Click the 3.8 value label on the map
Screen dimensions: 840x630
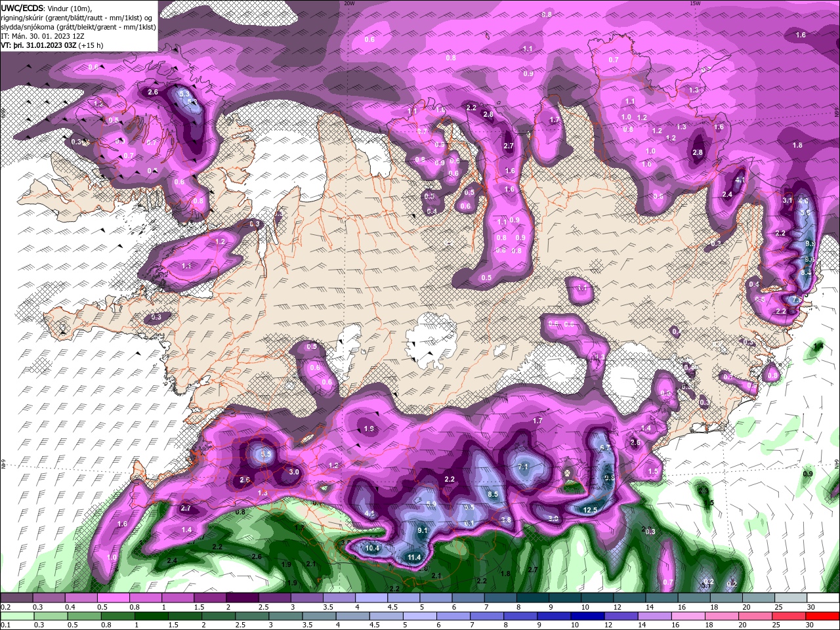[x=506, y=520]
